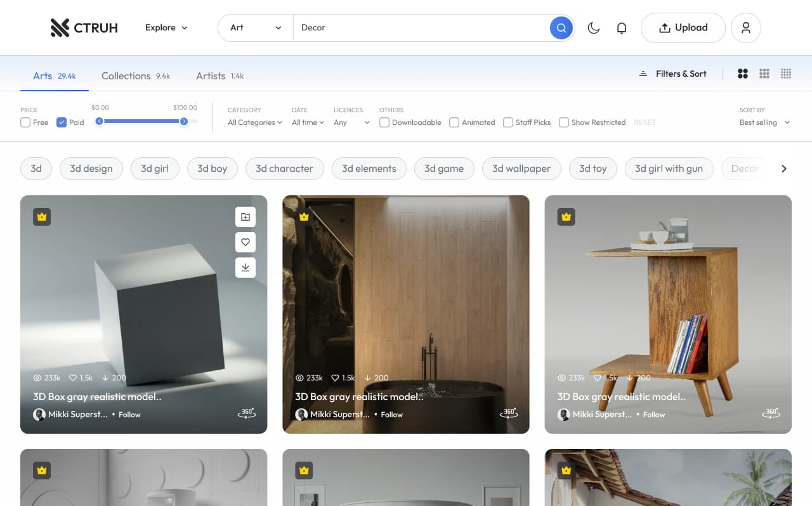Open Filters & Sort

tap(672, 74)
